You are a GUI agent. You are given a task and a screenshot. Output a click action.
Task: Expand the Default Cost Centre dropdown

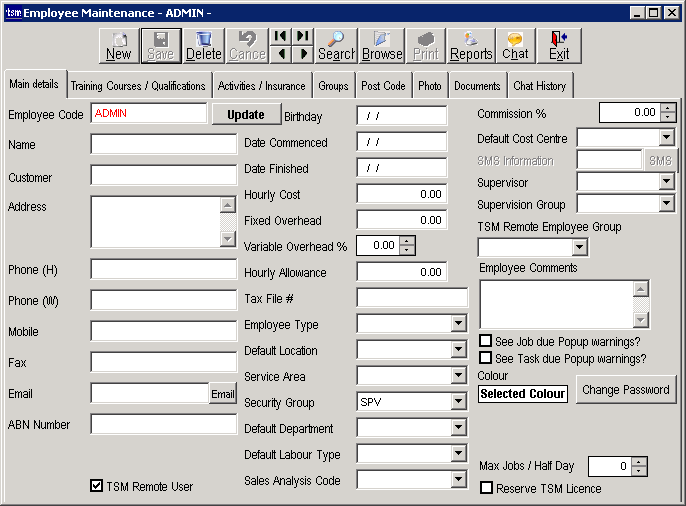pos(667,138)
